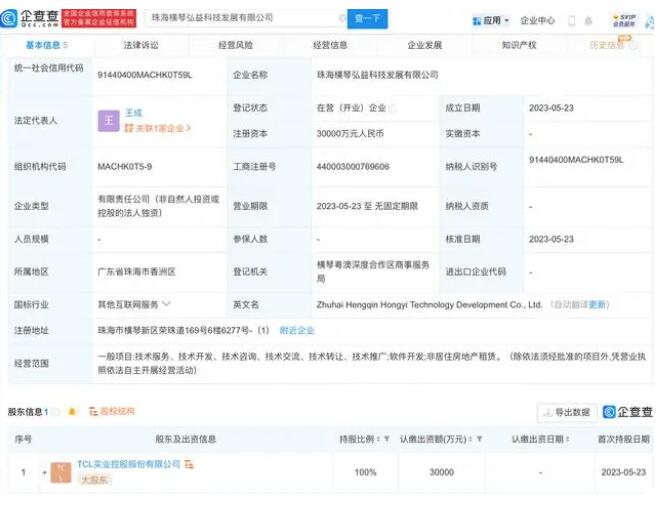
Task: Click the 导出数据 export button
Action: click(567, 412)
